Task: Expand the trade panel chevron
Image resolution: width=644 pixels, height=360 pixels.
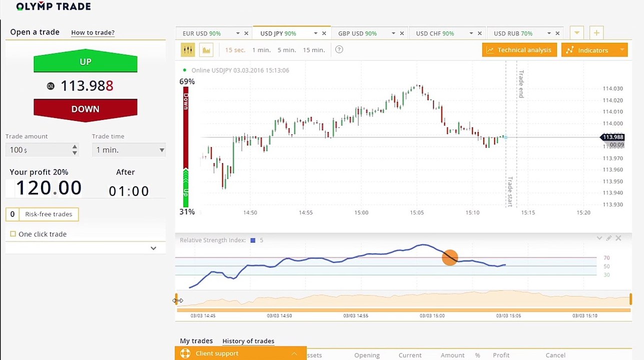Action: (153, 248)
